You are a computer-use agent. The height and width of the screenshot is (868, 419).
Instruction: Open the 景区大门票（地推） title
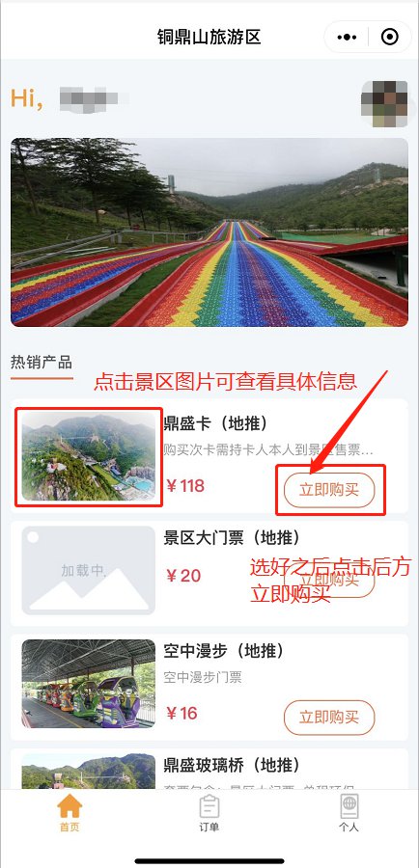tap(232, 537)
